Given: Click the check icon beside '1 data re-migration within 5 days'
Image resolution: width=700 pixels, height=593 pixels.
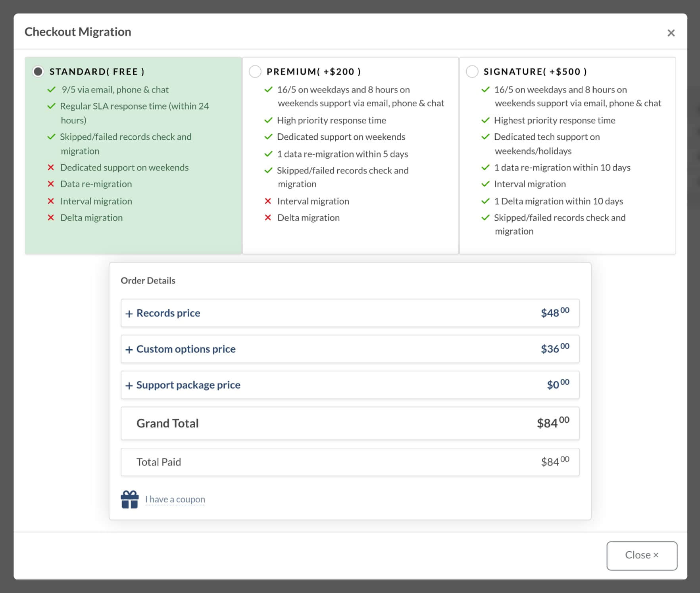Looking at the screenshot, I should 268,154.
